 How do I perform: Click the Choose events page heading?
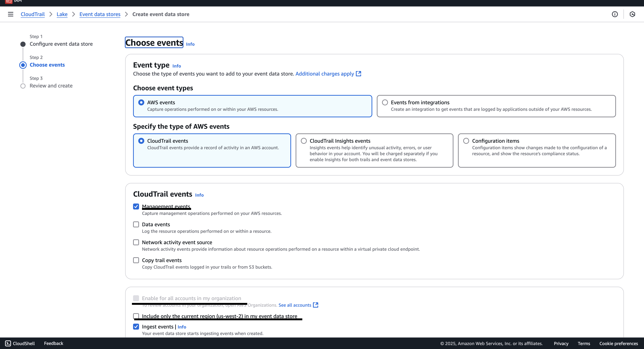point(154,43)
